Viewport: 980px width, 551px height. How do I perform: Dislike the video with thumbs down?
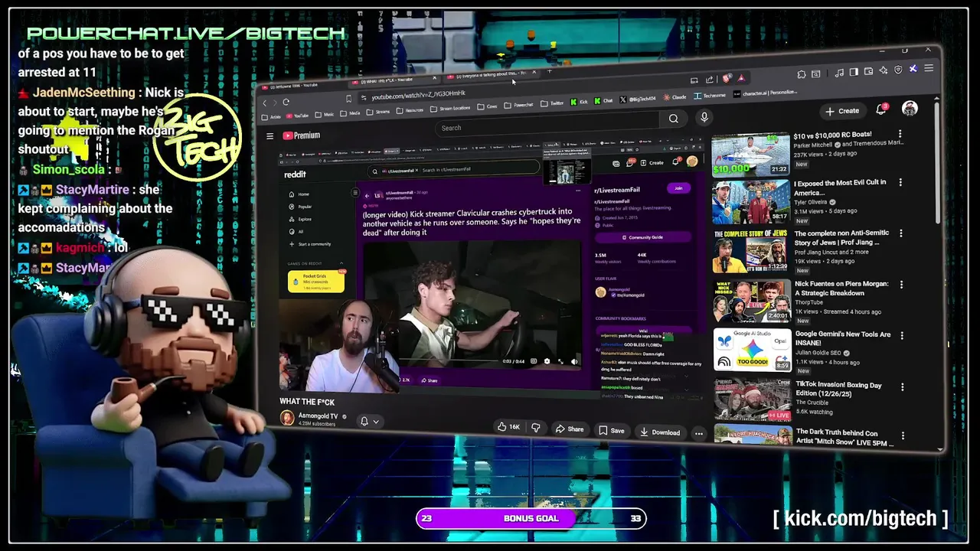coord(536,428)
